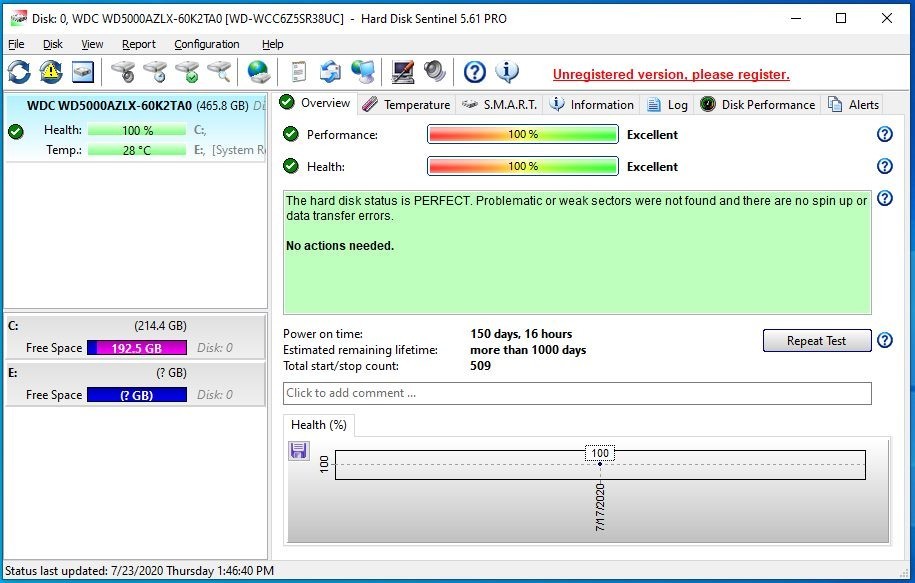Click the green check icon beside Performance
The image size is (915, 583).
[x=291, y=134]
